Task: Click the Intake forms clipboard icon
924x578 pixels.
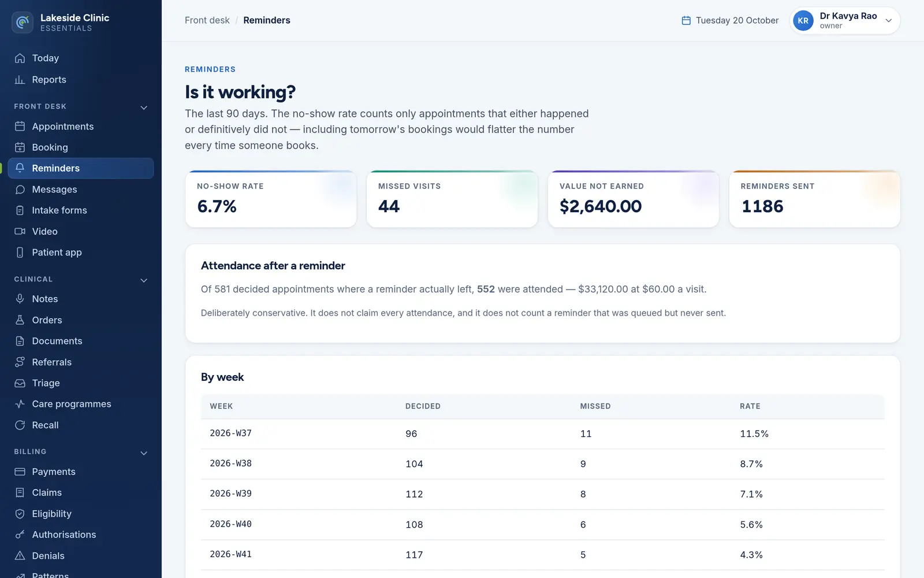Action: pos(20,210)
